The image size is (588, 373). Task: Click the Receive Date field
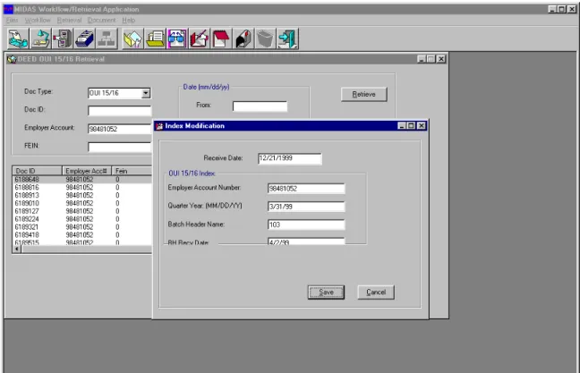(289, 158)
